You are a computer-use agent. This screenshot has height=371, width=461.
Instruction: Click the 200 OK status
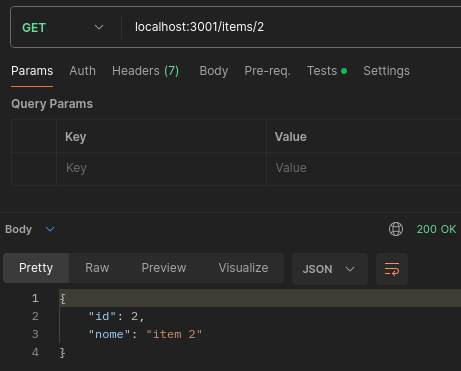436,229
